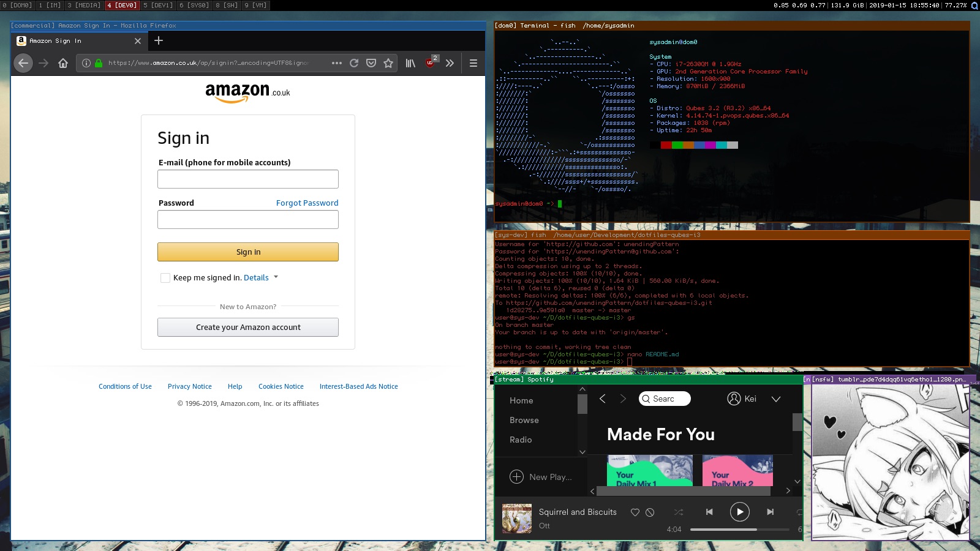
Task: Open Firefox home page icon
Action: pyautogui.click(x=63, y=62)
